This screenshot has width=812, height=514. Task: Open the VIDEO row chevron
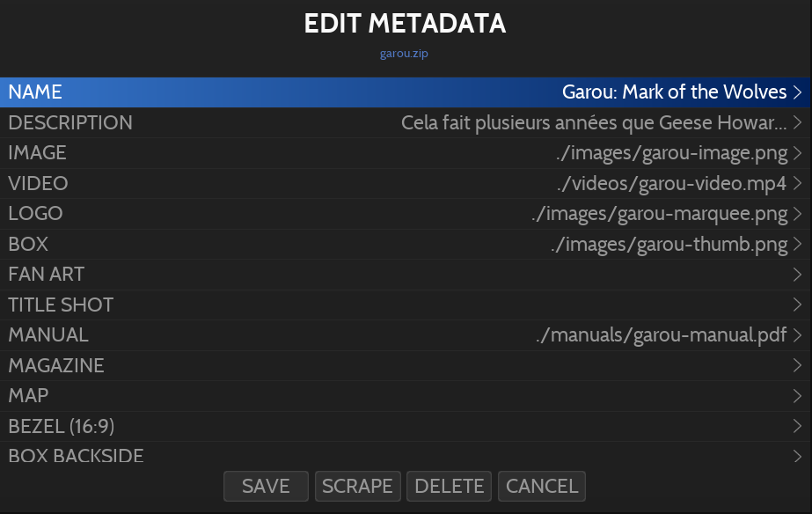point(797,184)
